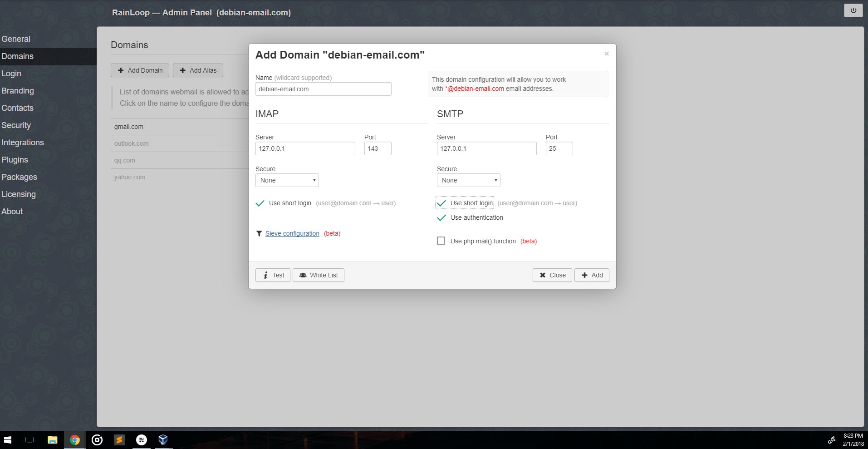Open VirtualBox from taskbar

tap(163, 440)
